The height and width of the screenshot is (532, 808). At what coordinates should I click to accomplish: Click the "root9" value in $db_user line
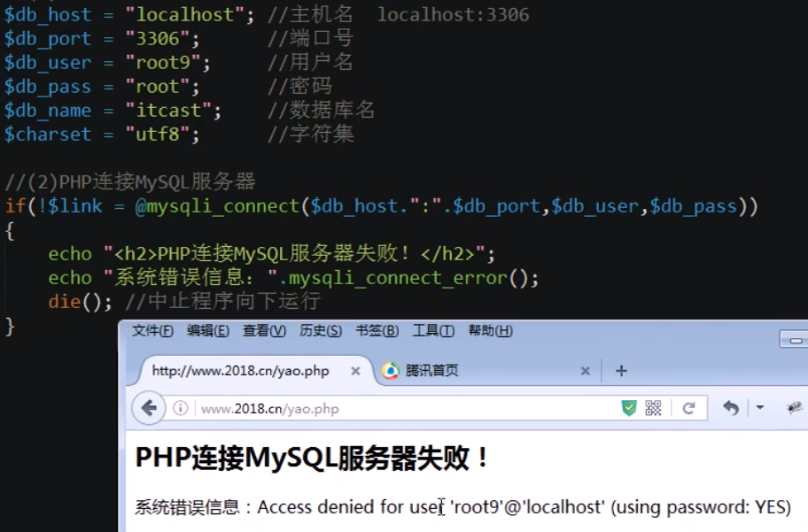click(163, 62)
